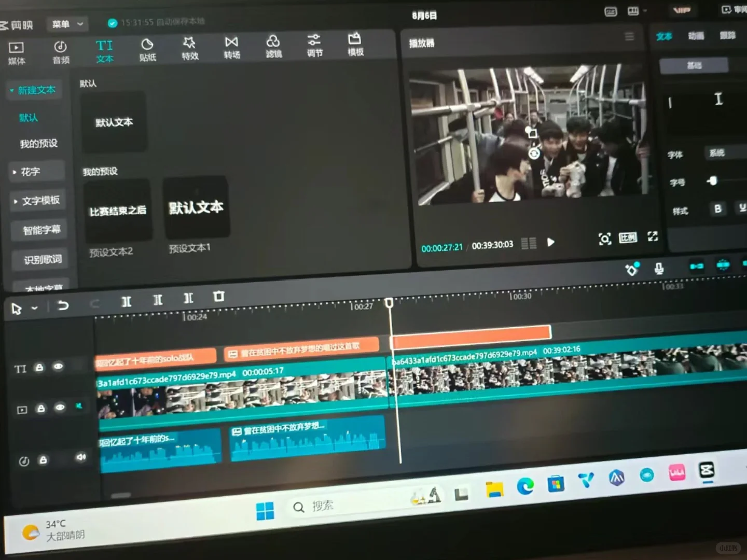The width and height of the screenshot is (747, 560).
Task: Click the timeline split tool
Action: (x=126, y=301)
